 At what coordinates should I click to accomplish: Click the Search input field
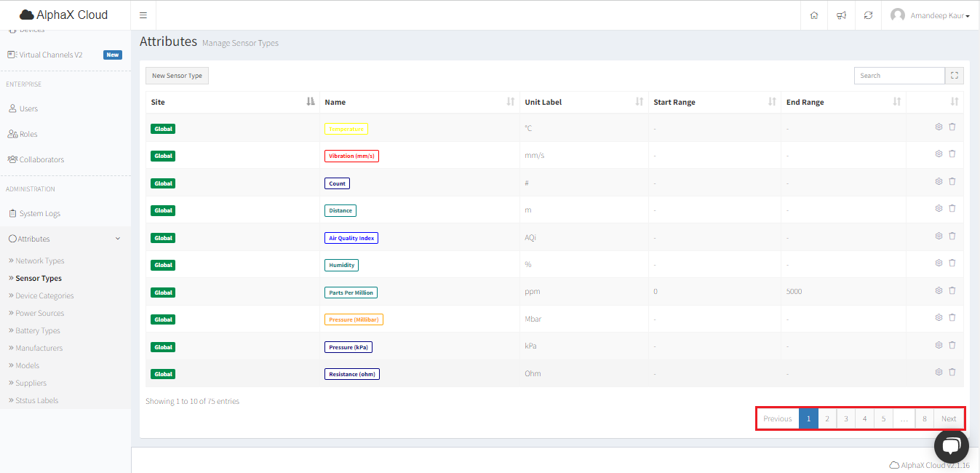(x=899, y=76)
